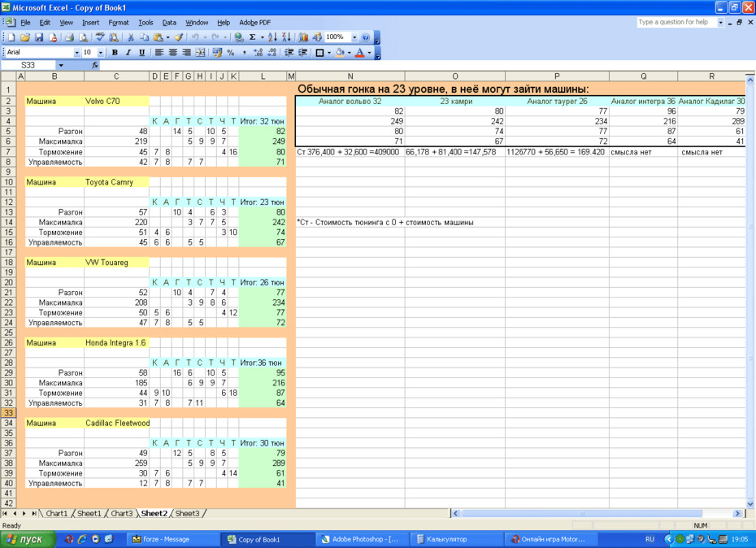Open the File menu

tap(25, 23)
